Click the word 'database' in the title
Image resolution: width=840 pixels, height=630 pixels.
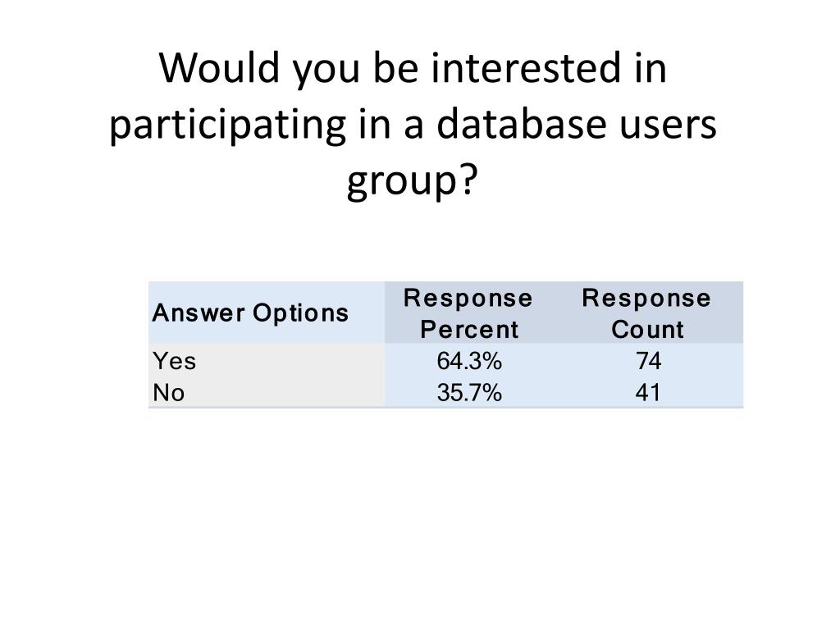[x=523, y=124]
